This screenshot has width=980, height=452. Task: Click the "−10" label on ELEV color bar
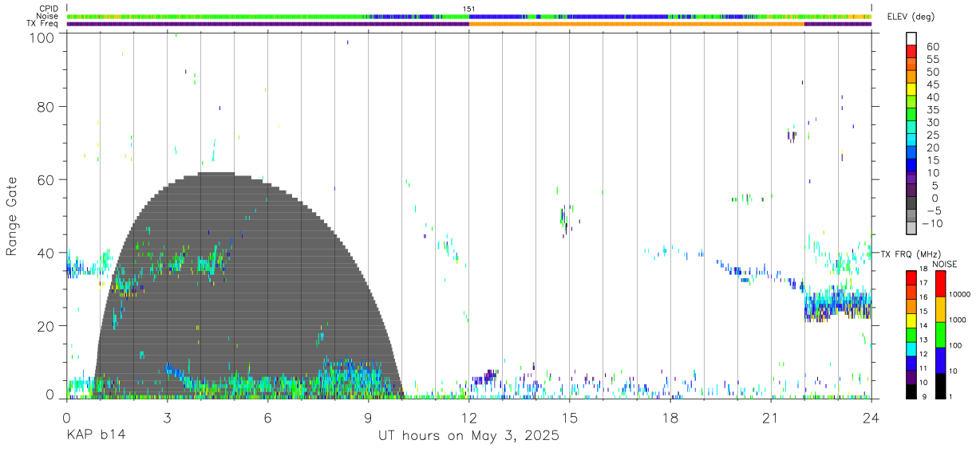tap(931, 223)
